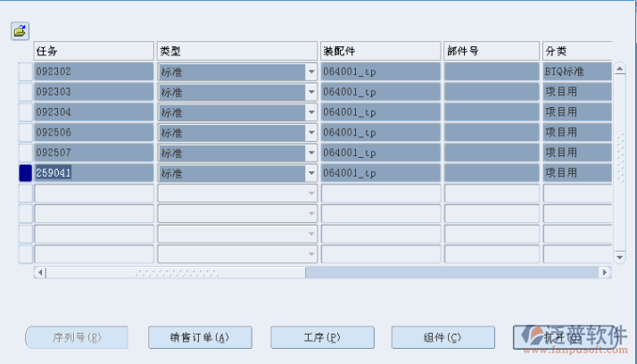The height and width of the screenshot is (364, 637).
Task: Click vertical scrollbar down arrow
Action: [621, 257]
